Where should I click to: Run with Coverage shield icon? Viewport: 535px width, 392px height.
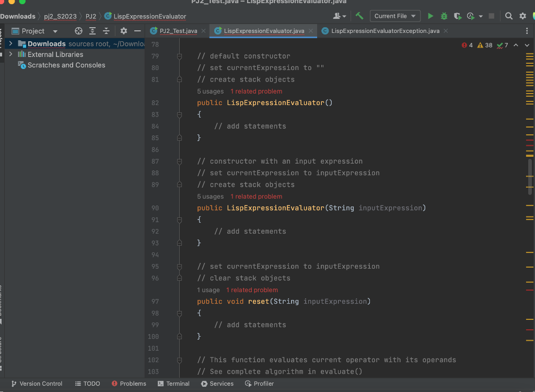tap(457, 16)
